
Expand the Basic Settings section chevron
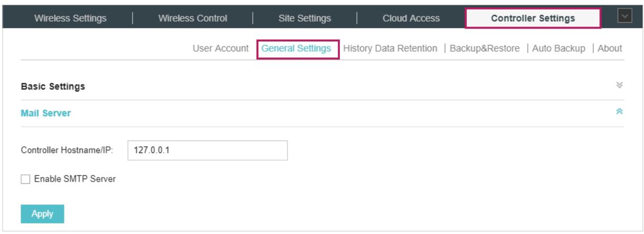pos(620,86)
